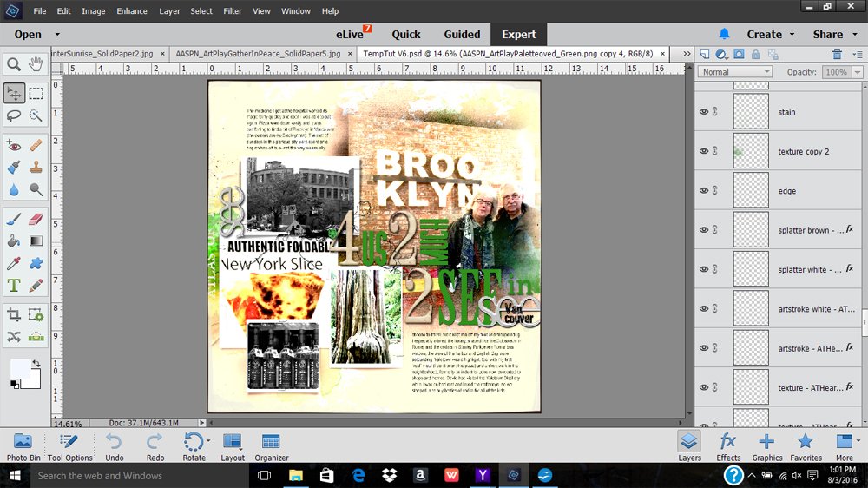Select the Straighten tool

point(36,337)
